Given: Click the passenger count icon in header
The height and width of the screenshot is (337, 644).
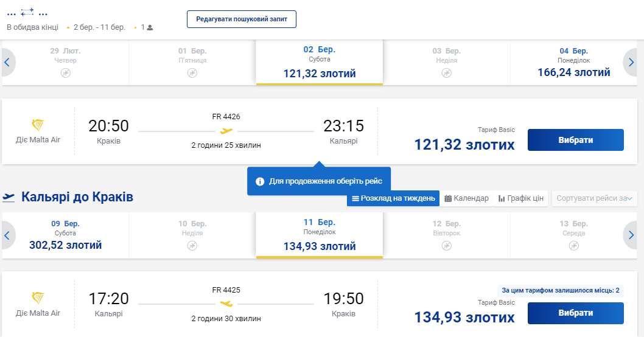Looking at the screenshot, I should pyautogui.click(x=150, y=27).
